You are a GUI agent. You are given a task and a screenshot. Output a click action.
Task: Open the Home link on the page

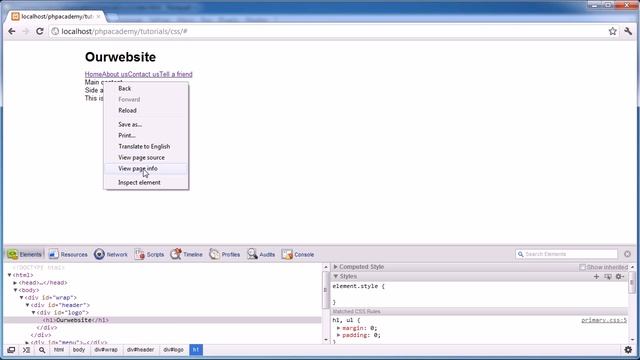93,74
